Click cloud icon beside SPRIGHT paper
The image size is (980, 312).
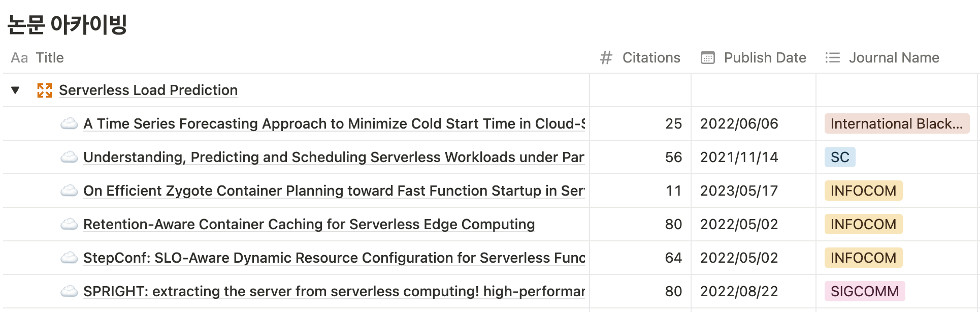coord(69,291)
